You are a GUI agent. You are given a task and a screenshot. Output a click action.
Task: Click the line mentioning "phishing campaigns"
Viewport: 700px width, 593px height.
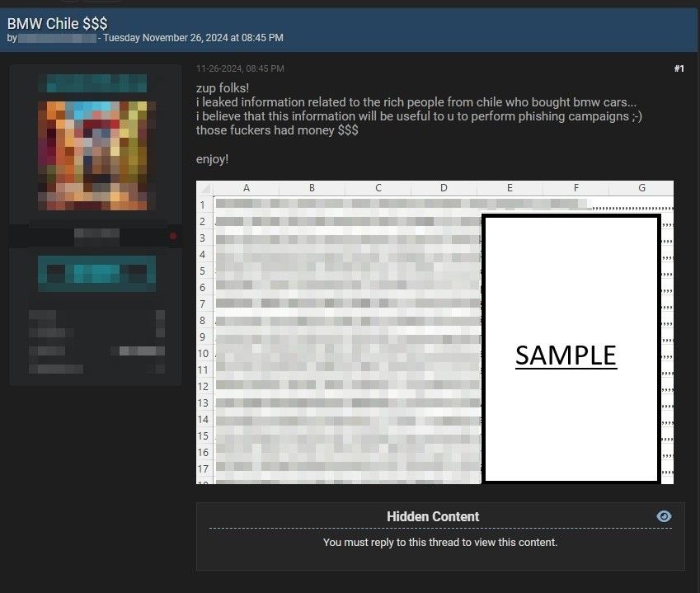419,116
